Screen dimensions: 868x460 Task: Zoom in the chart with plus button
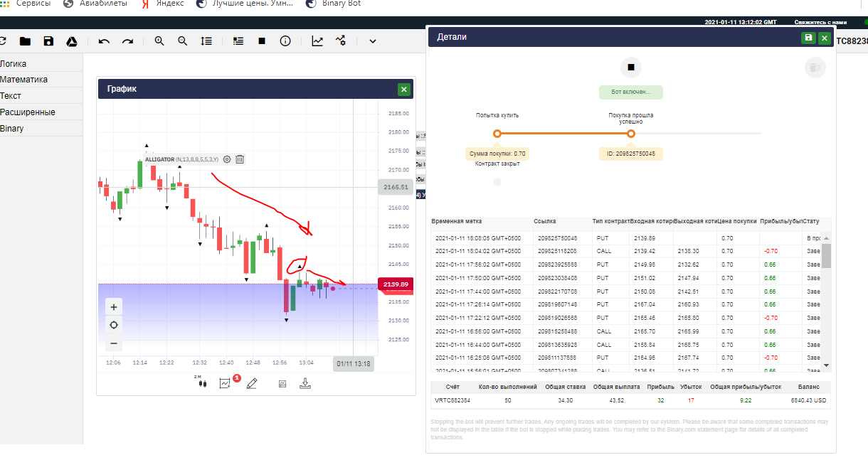click(x=113, y=306)
